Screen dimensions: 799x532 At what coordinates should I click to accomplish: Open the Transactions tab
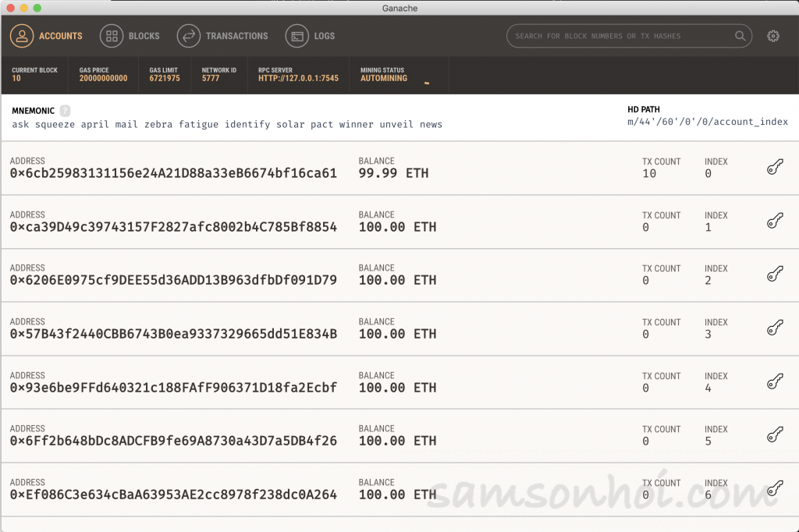tap(222, 36)
